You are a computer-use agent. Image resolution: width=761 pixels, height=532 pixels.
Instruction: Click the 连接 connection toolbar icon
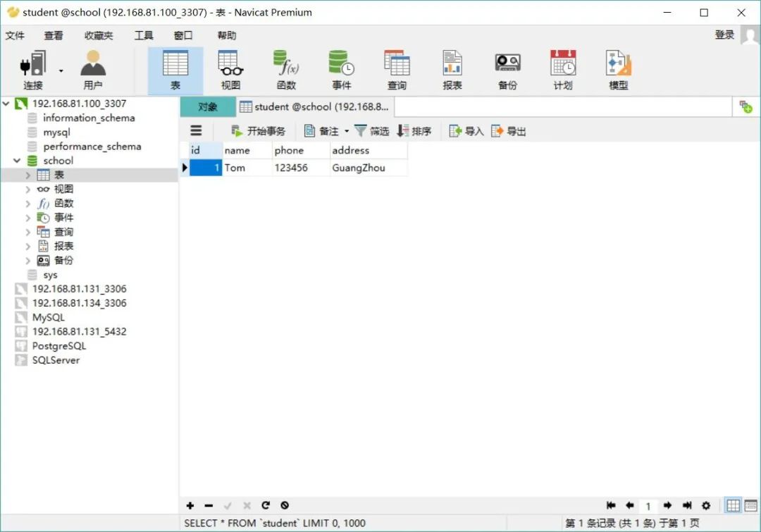click(33, 70)
